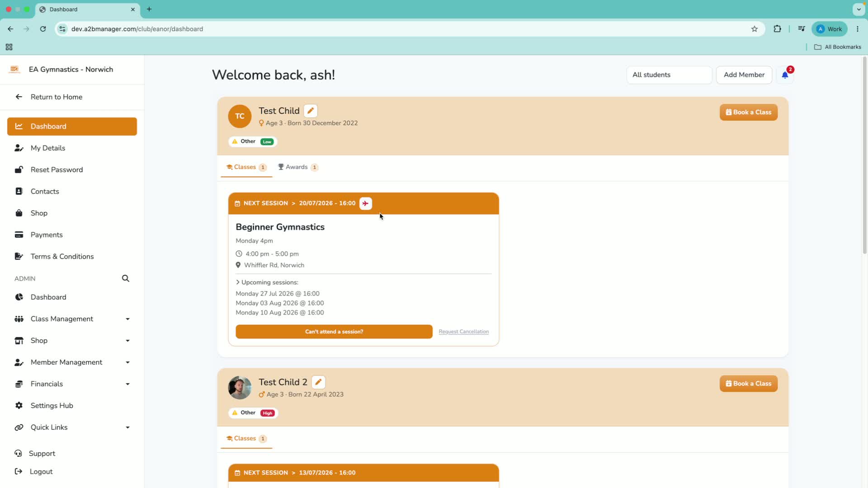Viewport: 868px width, 488px height.
Task: Book a Class for Test Child
Action: click(749, 113)
